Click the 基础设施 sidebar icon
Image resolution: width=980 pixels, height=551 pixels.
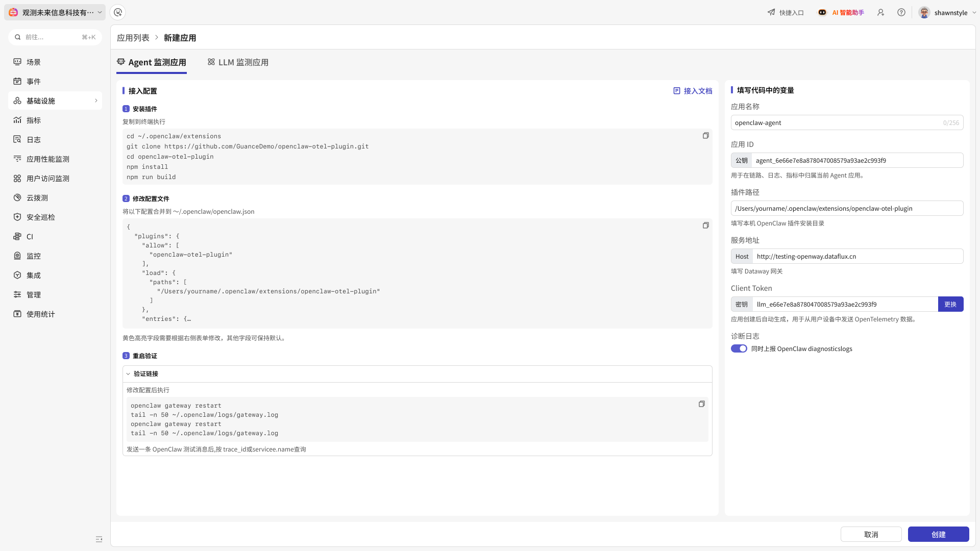[17, 101]
